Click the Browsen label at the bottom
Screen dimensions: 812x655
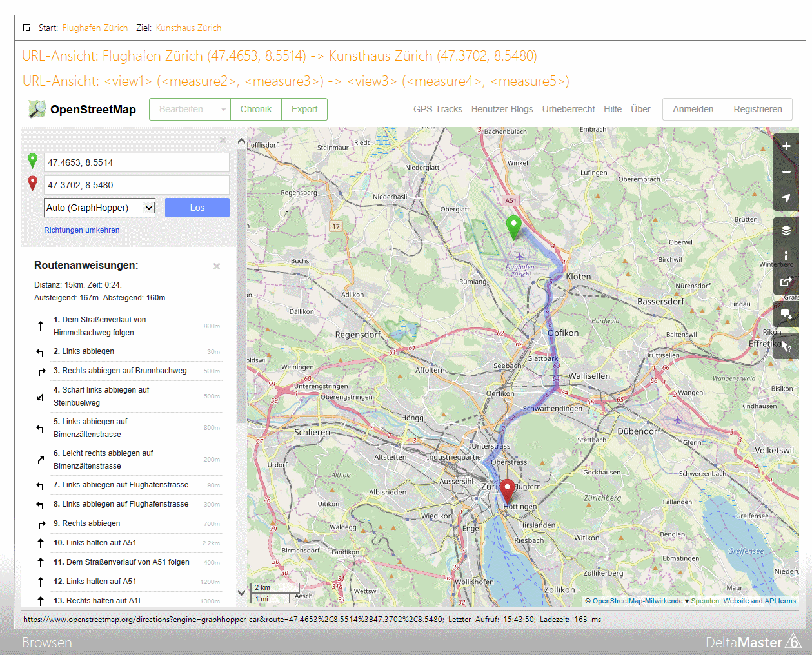click(47, 643)
